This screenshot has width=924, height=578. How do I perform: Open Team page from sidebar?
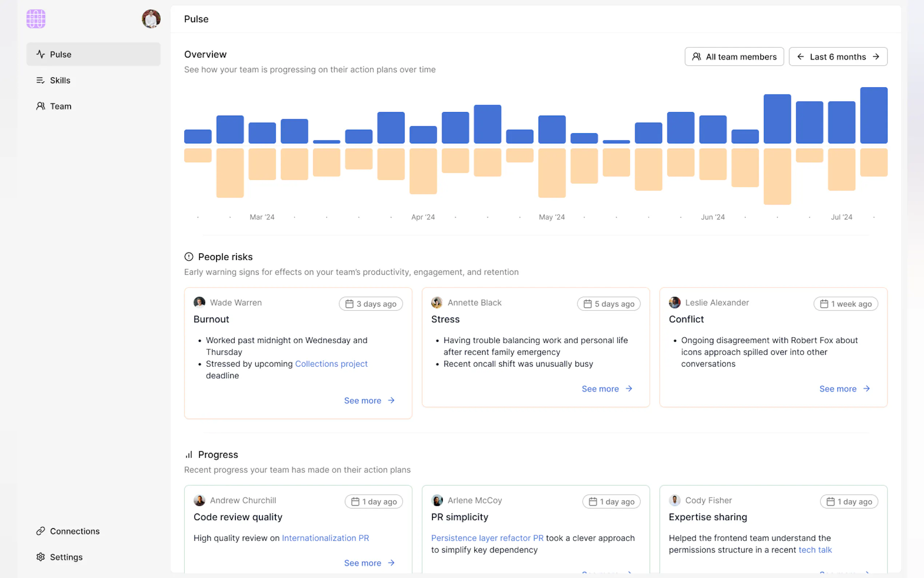tap(60, 106)
